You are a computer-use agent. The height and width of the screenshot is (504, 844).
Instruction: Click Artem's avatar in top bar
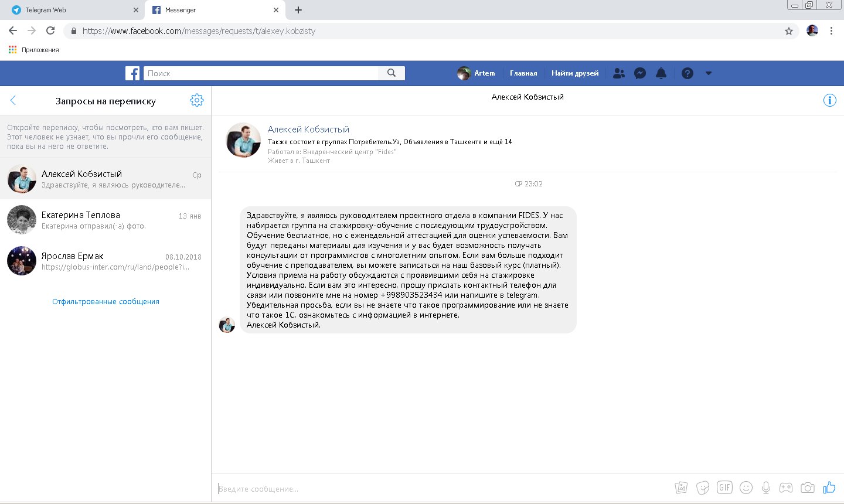[464, 73]
